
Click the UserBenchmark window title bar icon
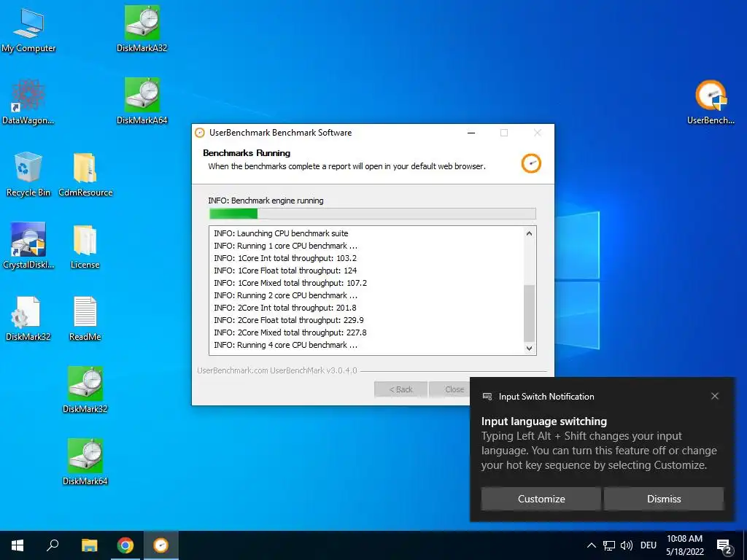(x=200, y=133)
